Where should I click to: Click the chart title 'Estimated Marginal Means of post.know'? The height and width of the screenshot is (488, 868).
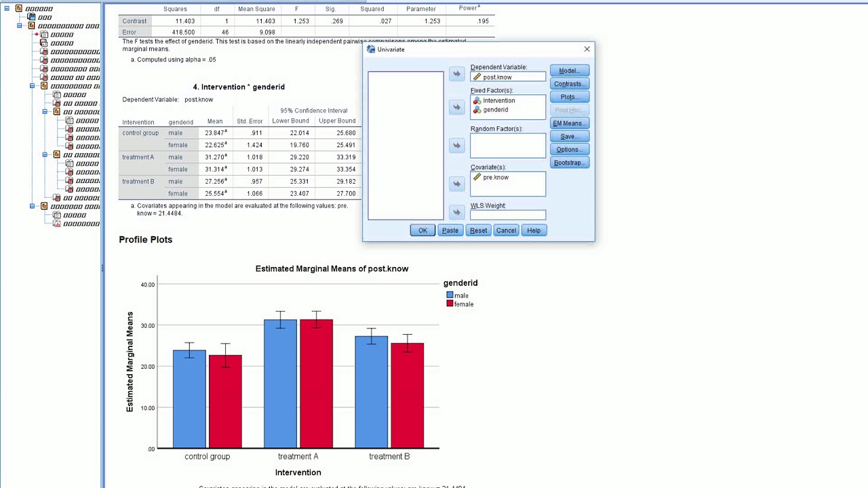pyautogui.click(x=332, y=268)
